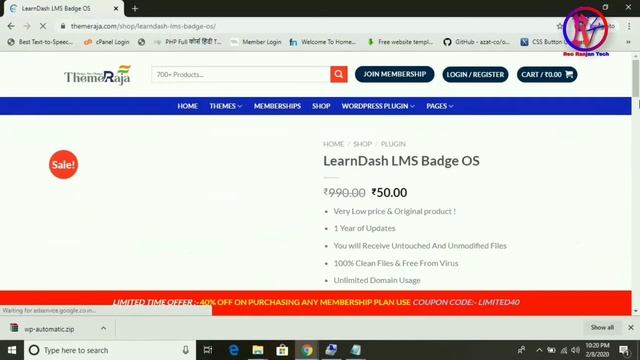The height and width of the screenshot is (360, 640).
Task: Show hidden system tray icons
Action: coord(539,350)
